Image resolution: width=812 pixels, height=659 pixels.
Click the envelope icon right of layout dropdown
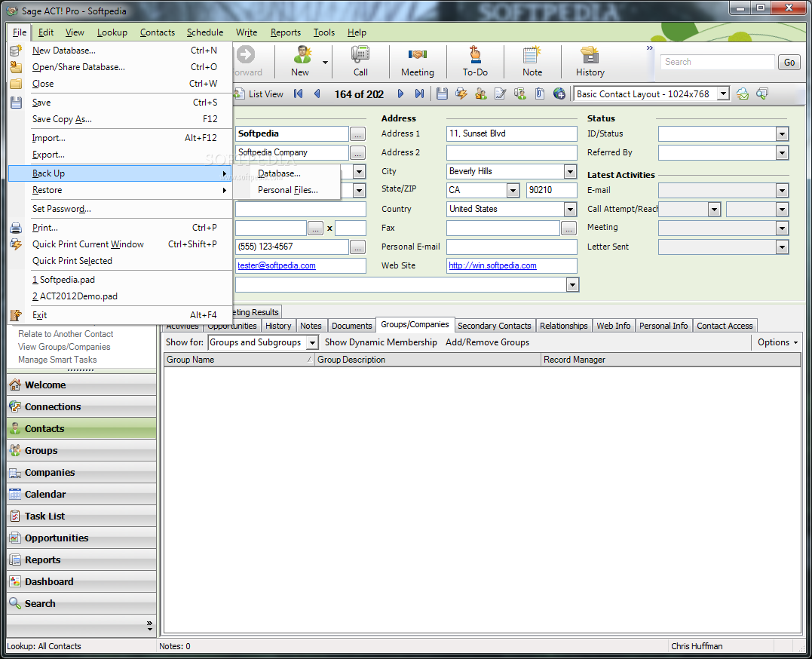[743, 93]
